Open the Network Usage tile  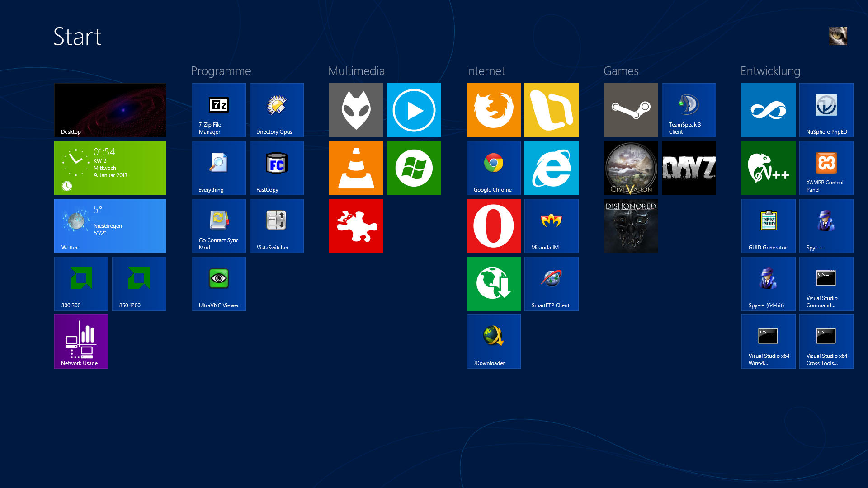(81, 342)
